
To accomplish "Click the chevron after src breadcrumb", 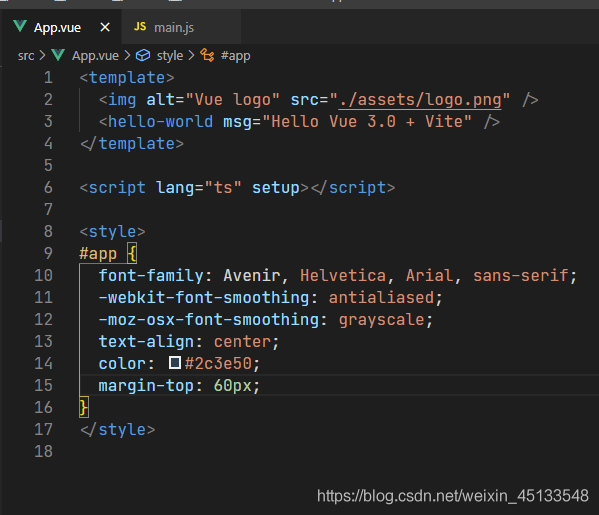I will pyautogui.click(x=42, y=56).
